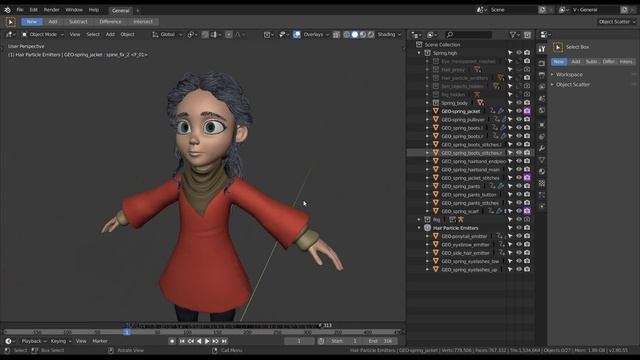Viewport: 640px width, 360px height.
Task: Hide Spring_body with eye icon
Action: (x=519, y=102)
